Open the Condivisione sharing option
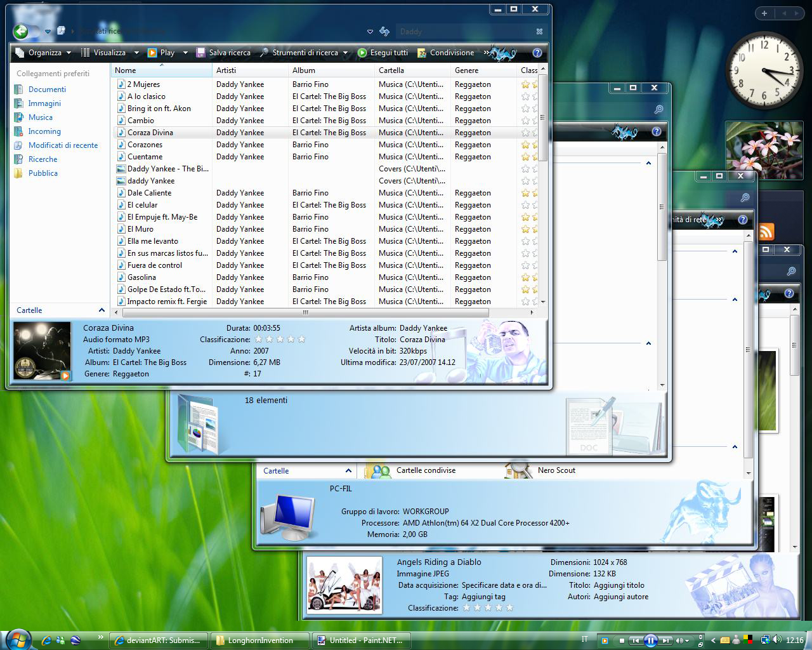 [x=445, y=53]
